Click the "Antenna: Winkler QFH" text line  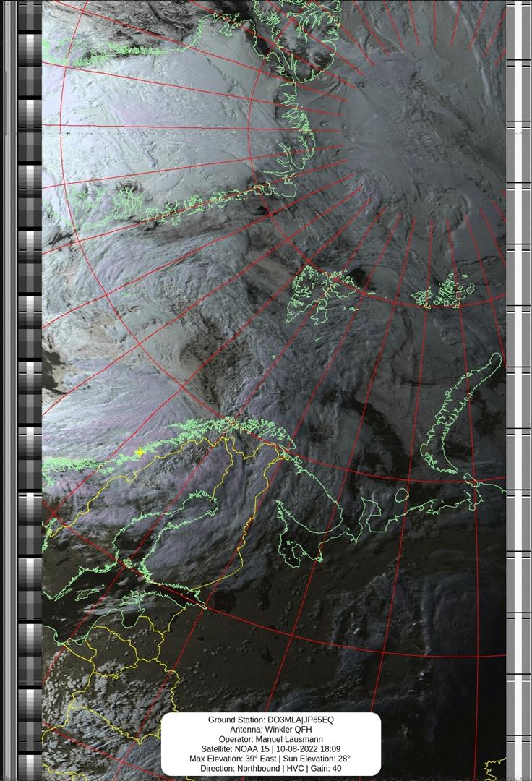tap(271, 729)
